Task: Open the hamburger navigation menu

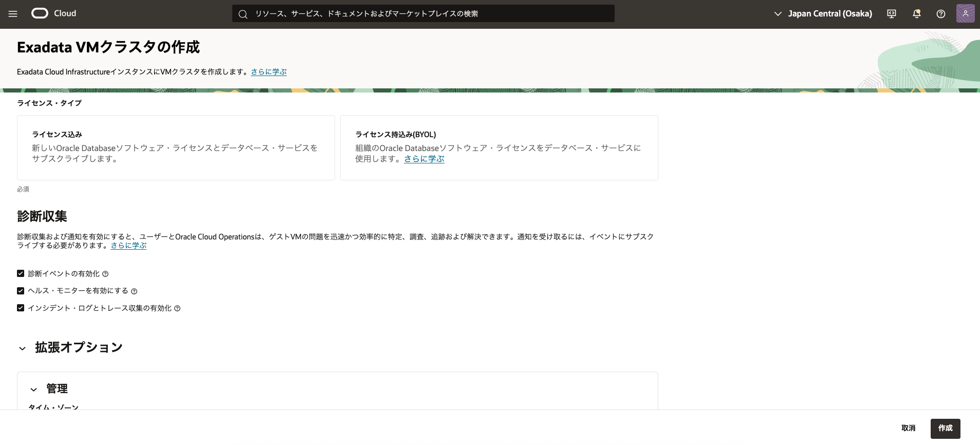Action: point(13,14)
